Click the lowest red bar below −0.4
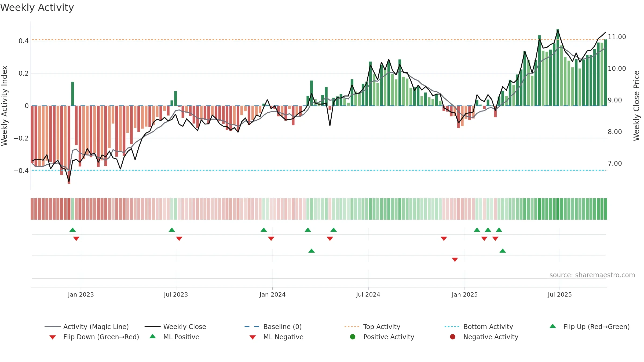This screenshot has width=644, height=362. [69, 145]
